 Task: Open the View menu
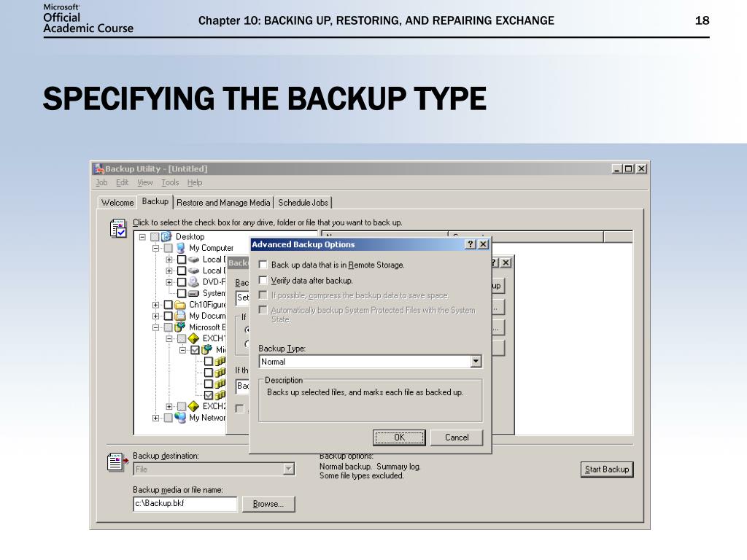(x=145, y=182)
